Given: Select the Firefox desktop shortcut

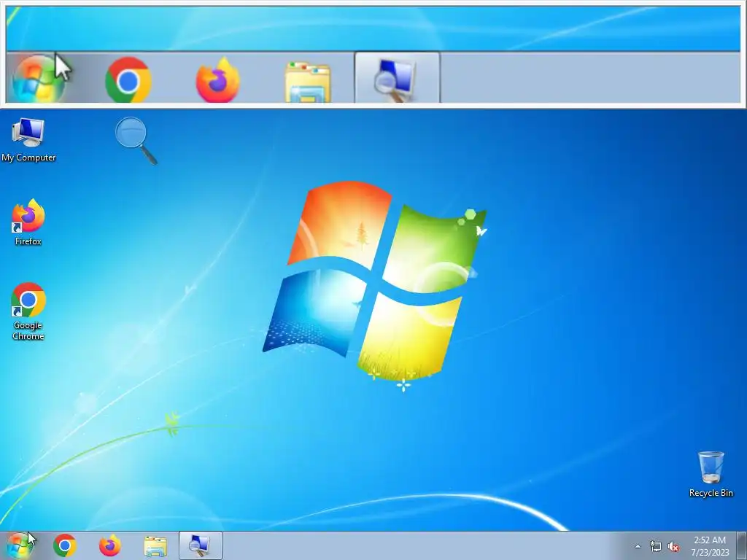Looking at the screenshot, I should tap(28, 222).
